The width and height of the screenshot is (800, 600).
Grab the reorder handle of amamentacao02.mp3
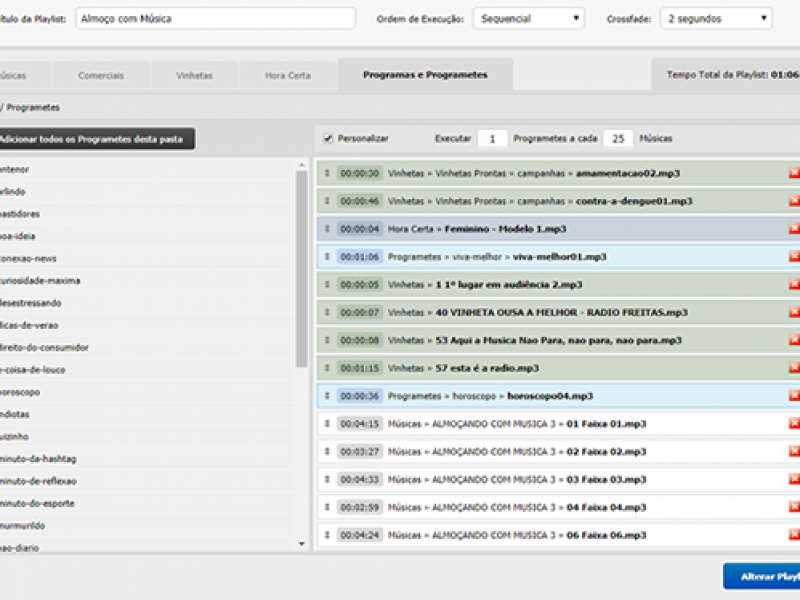click(328, 173)
